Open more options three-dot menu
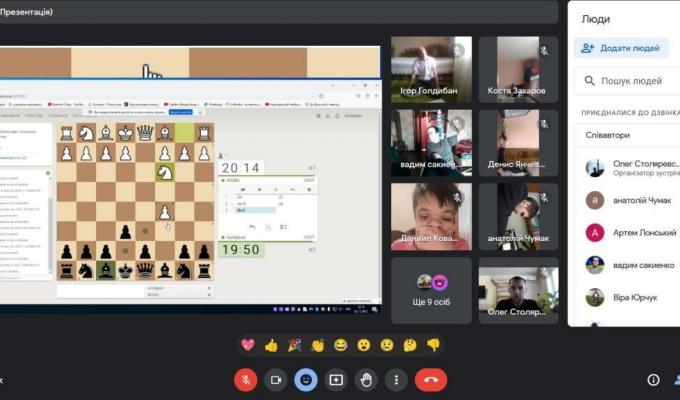This screenshot has width=680, height=400. 397,380
